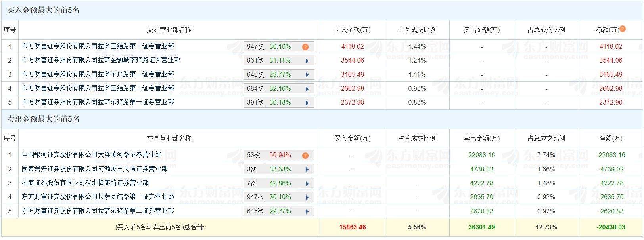
Task: Click the blue arrow next to 7次 42.86%
Action: (307, 184)
